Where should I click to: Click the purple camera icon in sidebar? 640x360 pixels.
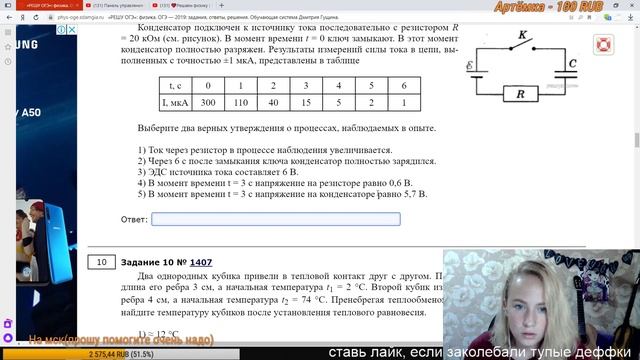8,324
